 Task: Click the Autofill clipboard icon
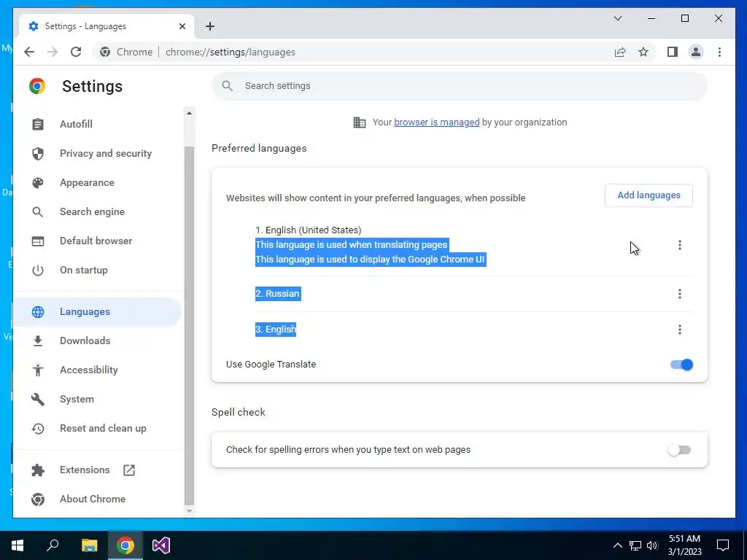coord(38,124)
